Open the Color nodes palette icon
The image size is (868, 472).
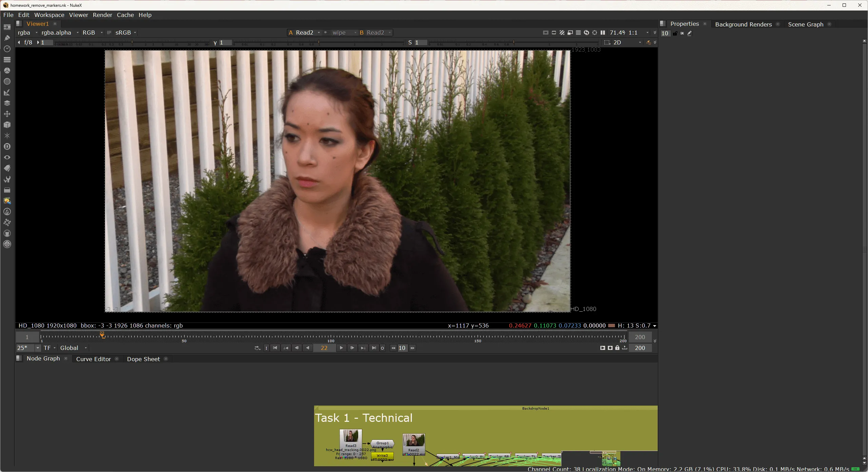[7, 71]
